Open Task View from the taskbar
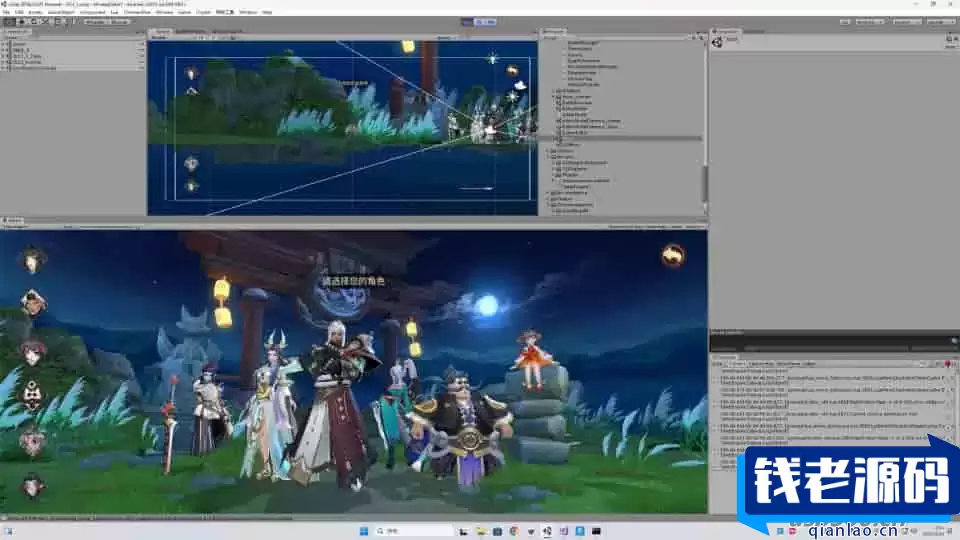The image size is (960, 540). pyautogui.click(x=464, y=531)
